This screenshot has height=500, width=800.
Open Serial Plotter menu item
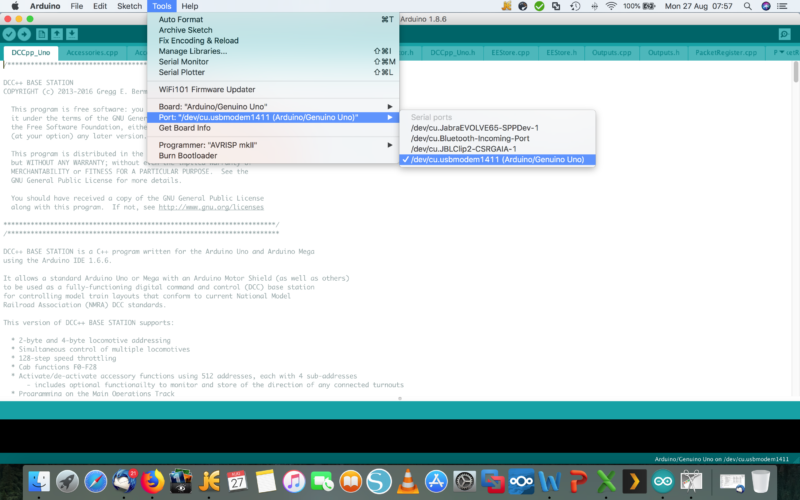tap(273, 72)
